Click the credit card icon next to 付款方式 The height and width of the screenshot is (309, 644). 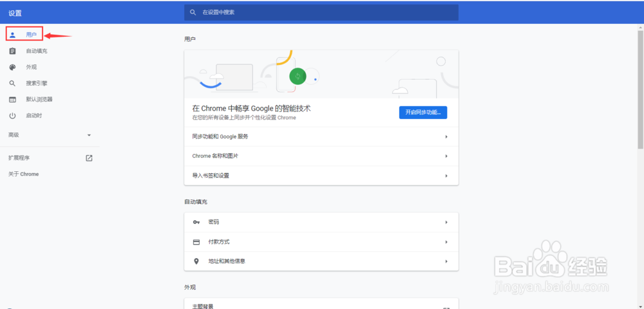[196, 241]
